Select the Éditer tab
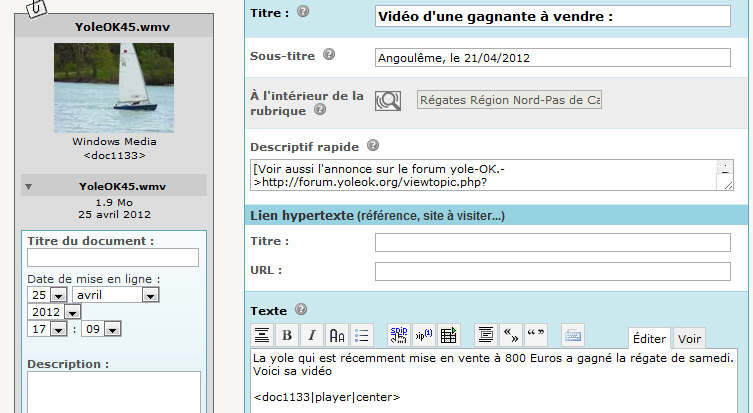Viewport: 753px width, 413px height. (649, 339)
